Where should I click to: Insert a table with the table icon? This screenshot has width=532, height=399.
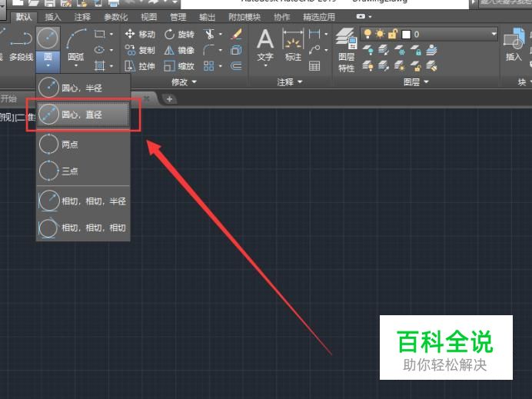(x=314, y=66)
